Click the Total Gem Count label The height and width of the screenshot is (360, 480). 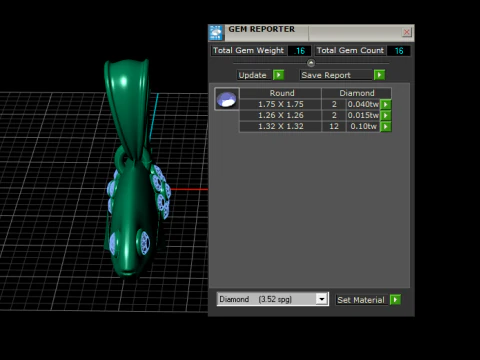[350, 51]
